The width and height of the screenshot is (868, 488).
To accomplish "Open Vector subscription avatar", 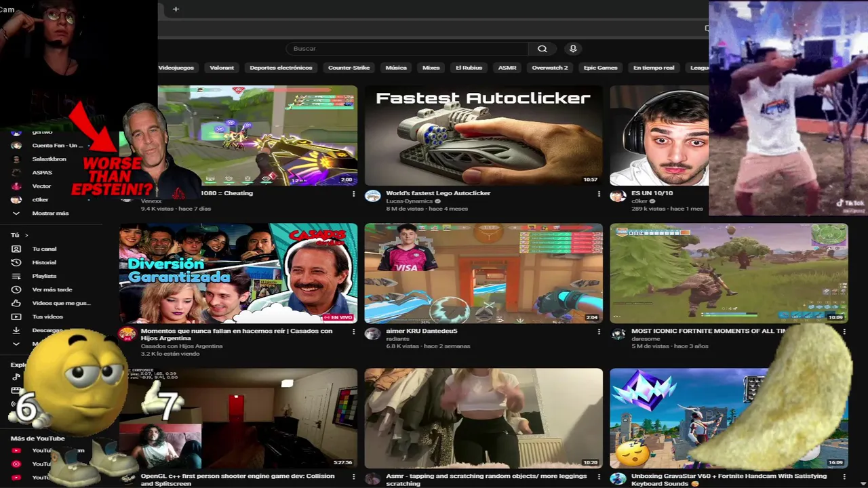I will point(16,186).
